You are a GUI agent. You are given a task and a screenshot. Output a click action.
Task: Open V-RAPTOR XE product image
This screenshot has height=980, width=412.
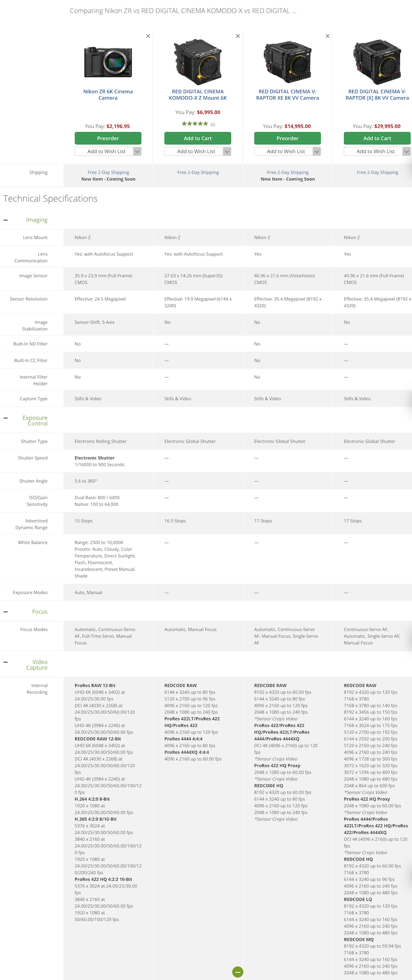point(287,62)
